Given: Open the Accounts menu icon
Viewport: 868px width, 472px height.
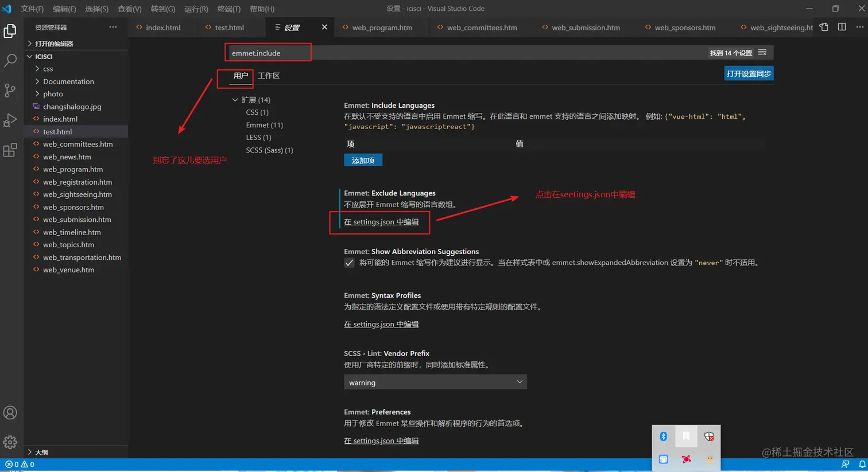Looking at the screenshot, I should [10, 412].
